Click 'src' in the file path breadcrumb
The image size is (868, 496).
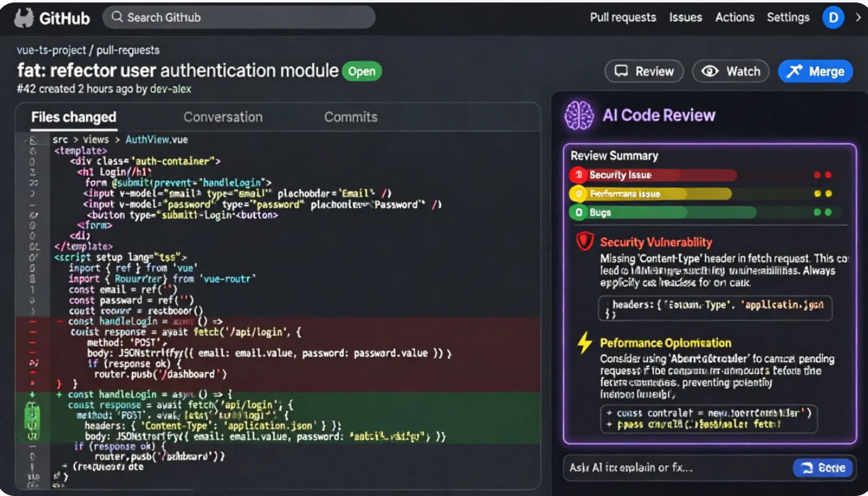pos(60,140)
